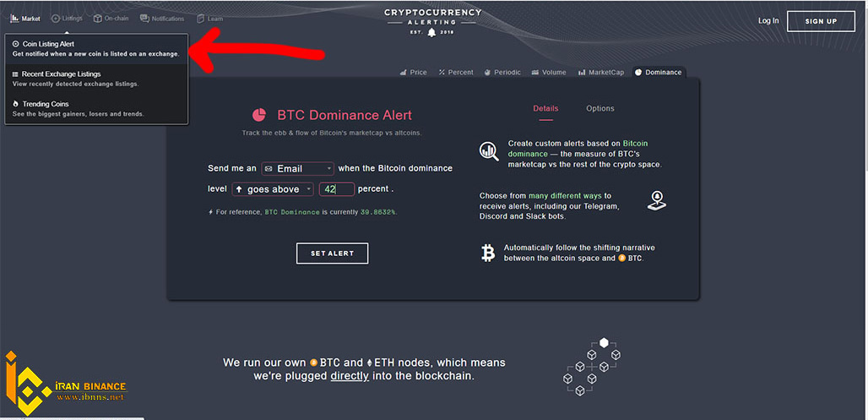Click the underlined directly text
This screenshot has height=420, width=868.
coord(350,376)
